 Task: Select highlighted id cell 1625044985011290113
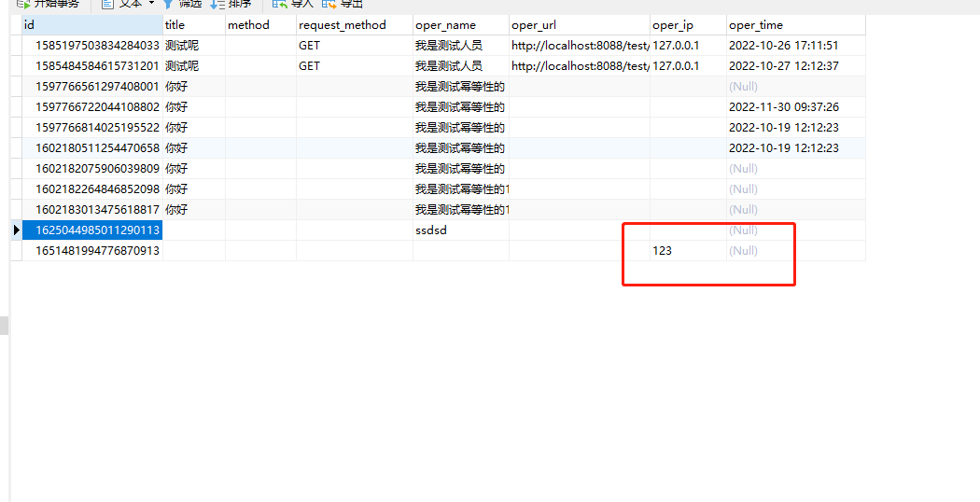[92, 230]
